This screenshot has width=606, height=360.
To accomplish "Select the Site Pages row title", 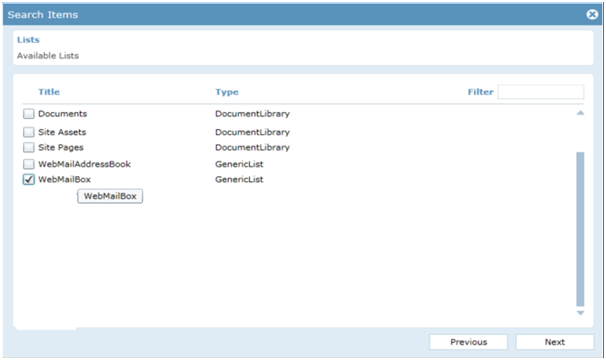I will [61, 147].
